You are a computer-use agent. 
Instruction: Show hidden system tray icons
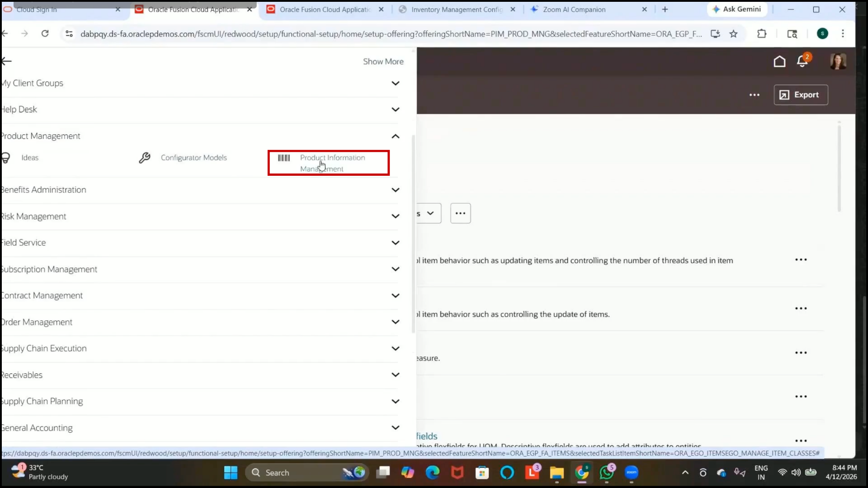pyautogui.click(x=685, y=473)
